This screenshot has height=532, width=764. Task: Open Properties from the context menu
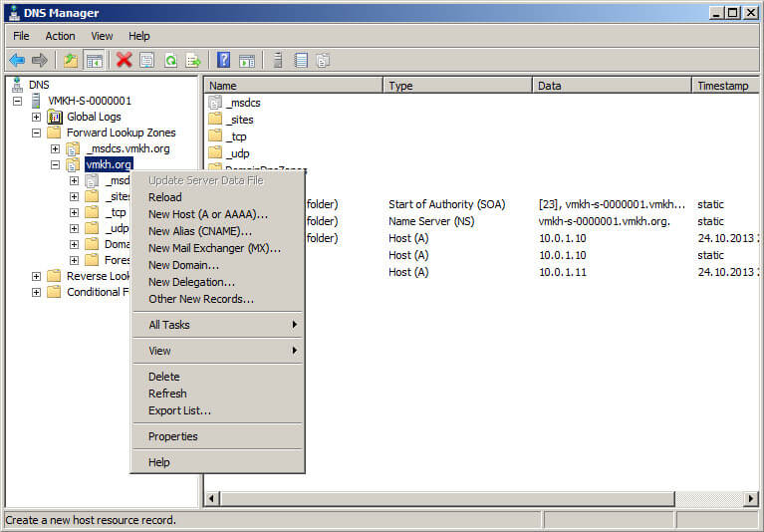217,436
